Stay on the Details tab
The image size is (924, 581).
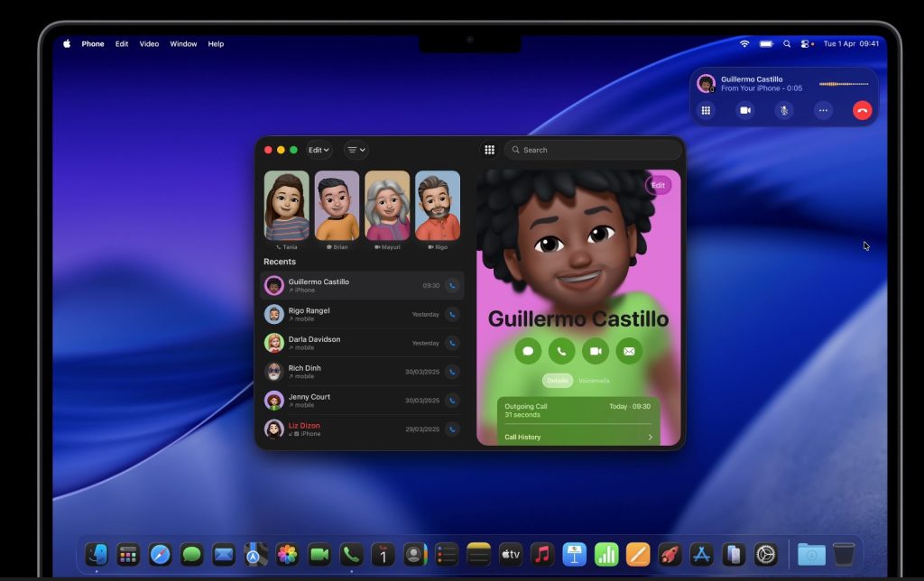558,381
